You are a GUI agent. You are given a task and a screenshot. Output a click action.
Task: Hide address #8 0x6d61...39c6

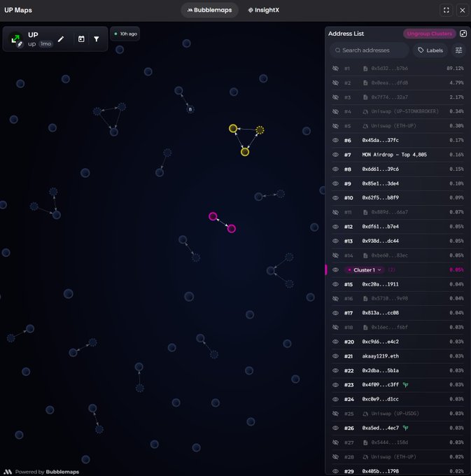click(x=335, y=169)
